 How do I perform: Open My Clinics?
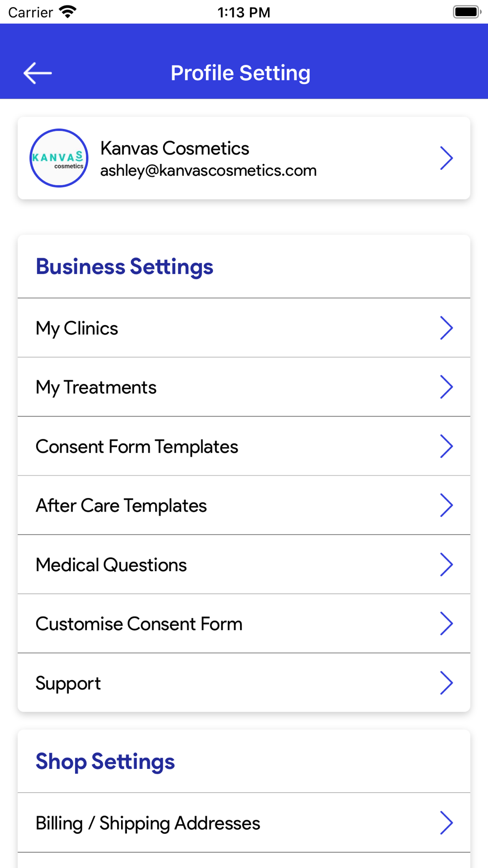coord(244,328)
